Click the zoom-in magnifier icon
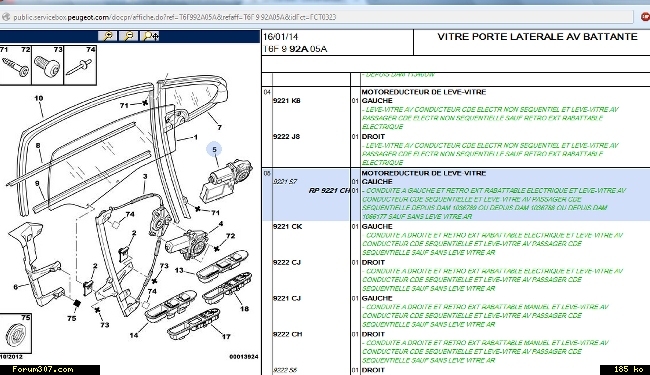The height and width of the screenshot is (375, 650). pyautogui.click(x=108, y=36)
